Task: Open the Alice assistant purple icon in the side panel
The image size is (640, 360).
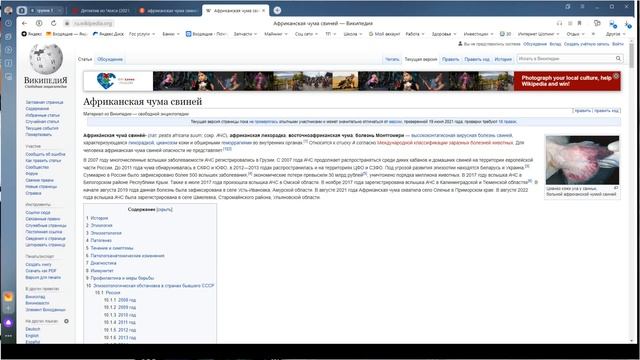Action: coord(8,322)
